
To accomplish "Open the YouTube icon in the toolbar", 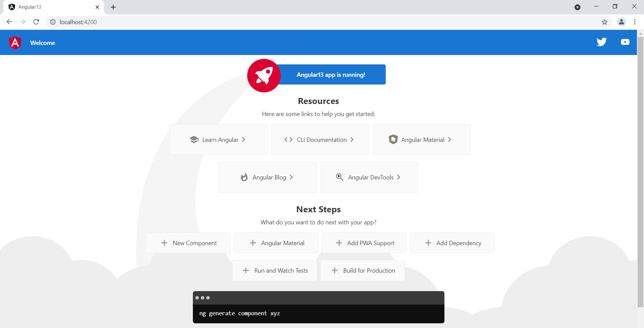I will click(625, 42).
